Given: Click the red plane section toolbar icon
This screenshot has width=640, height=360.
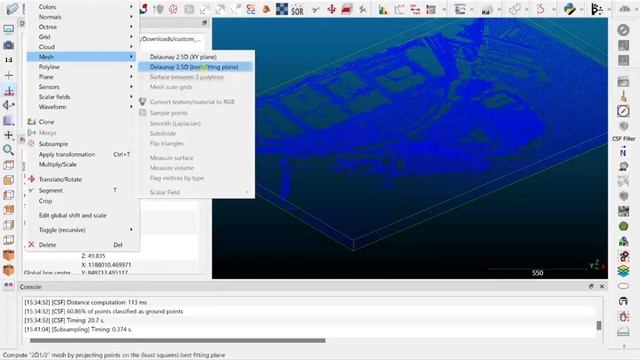Looking at the screenshot, I should 347,9.
